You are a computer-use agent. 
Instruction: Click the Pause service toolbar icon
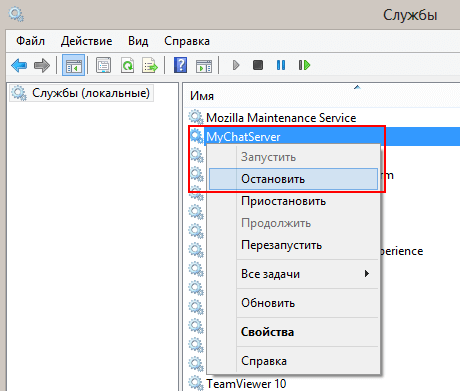pos(281,65)
